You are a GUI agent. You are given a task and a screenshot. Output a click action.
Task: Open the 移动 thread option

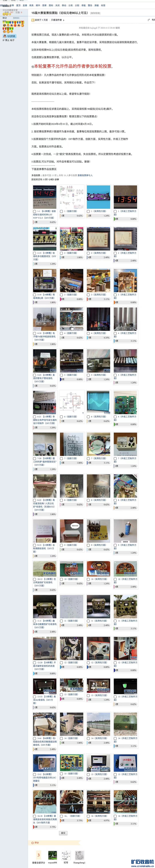64,5
